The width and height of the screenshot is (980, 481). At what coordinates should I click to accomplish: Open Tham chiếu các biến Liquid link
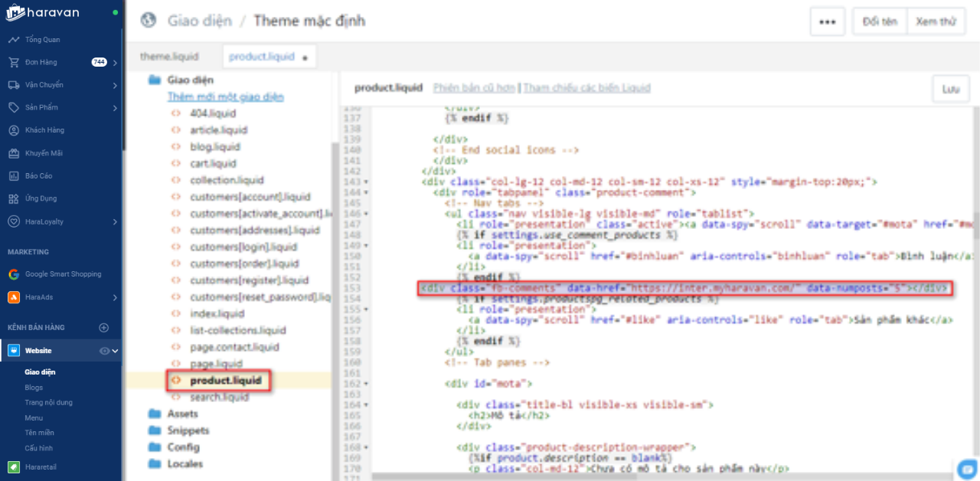click(587, 88)
